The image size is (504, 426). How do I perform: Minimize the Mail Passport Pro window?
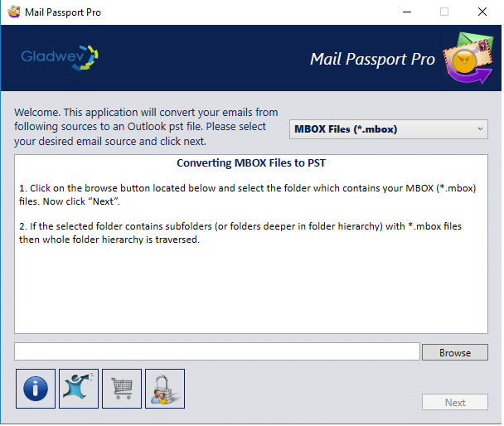tap(407, 12)
